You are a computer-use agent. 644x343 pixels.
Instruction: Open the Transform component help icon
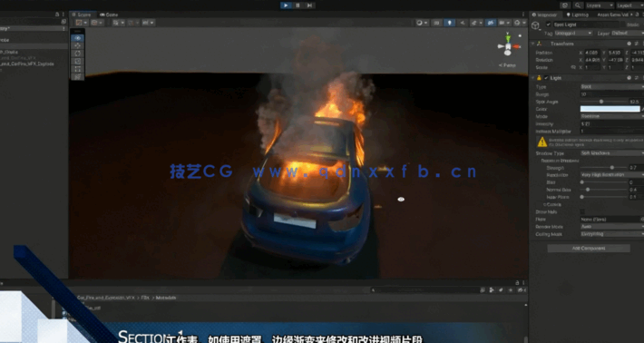tap(629, 44)
